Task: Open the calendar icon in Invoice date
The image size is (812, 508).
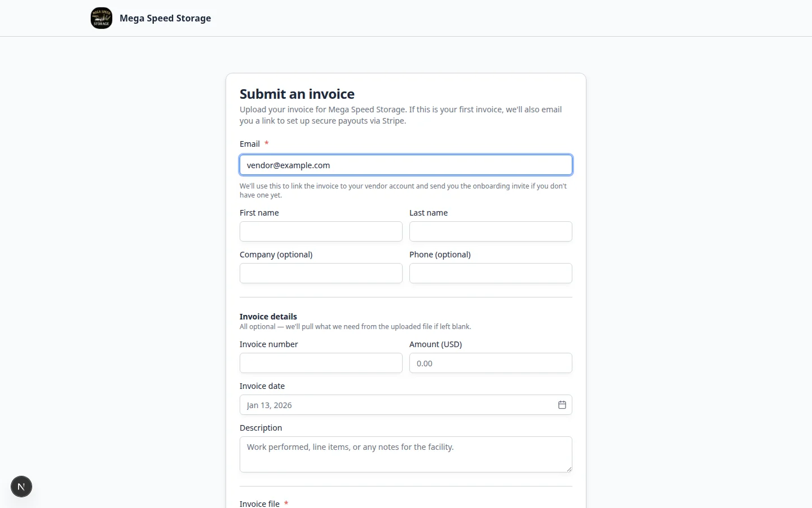Action: 562,405
